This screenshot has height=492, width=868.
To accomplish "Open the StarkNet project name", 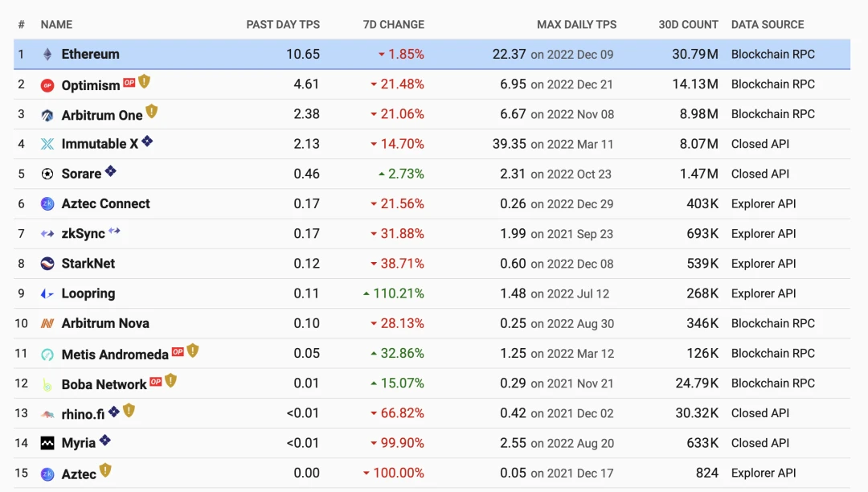I will 88,264.
